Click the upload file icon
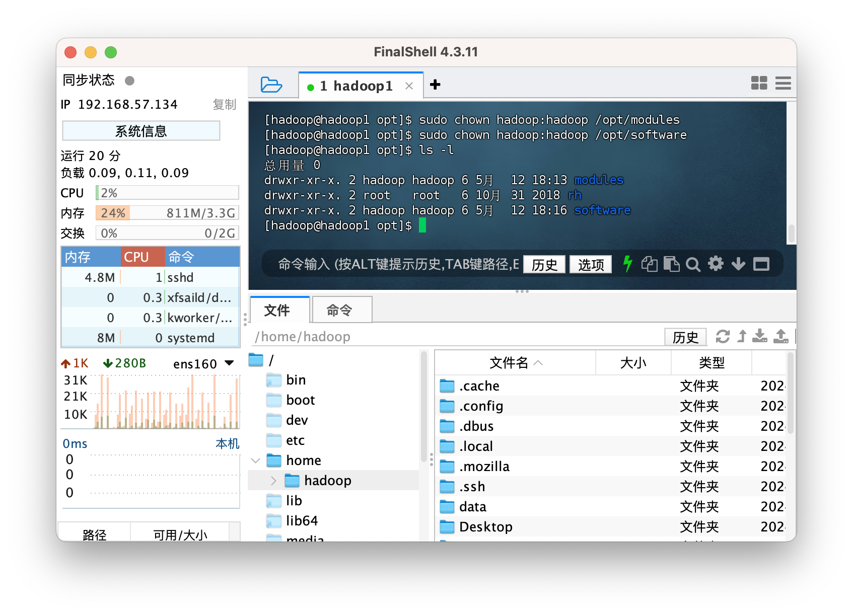This screenshot has height=616, width=853. (x=781, y=336)
